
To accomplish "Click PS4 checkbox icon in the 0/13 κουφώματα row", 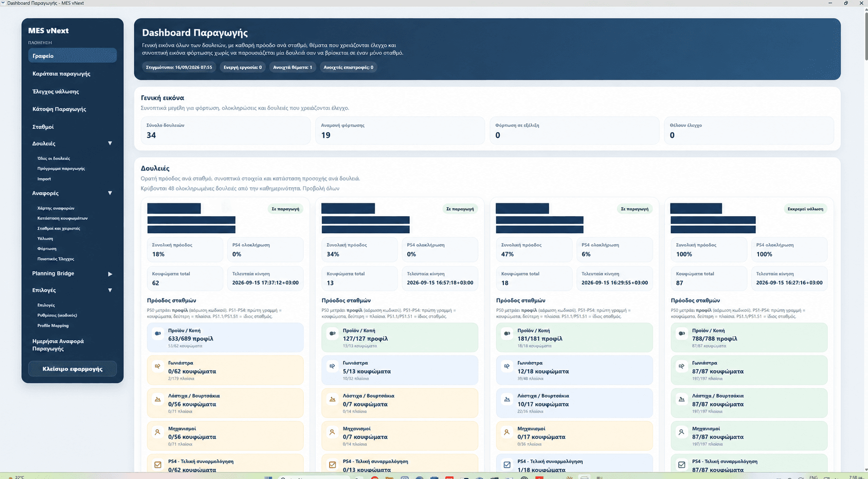I will point(333,465).
